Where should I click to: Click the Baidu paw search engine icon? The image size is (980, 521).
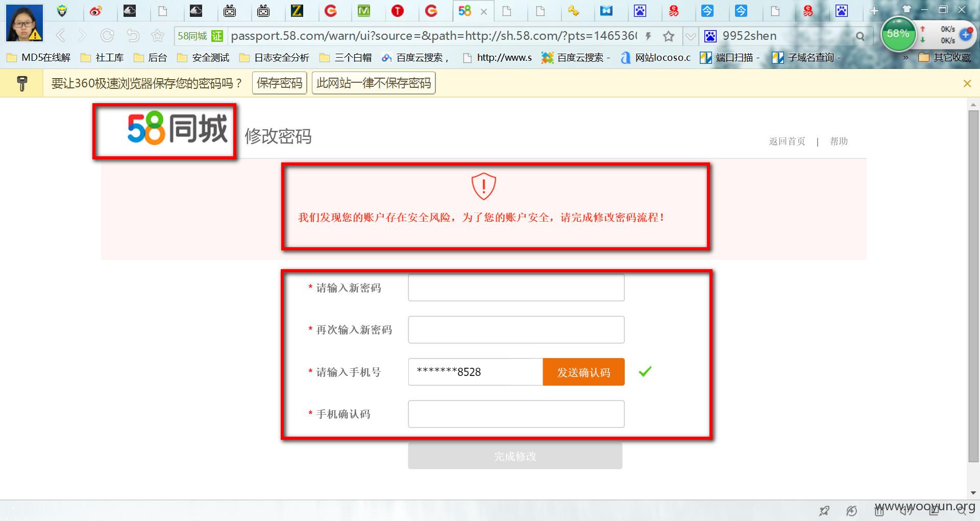pos(710,36)
